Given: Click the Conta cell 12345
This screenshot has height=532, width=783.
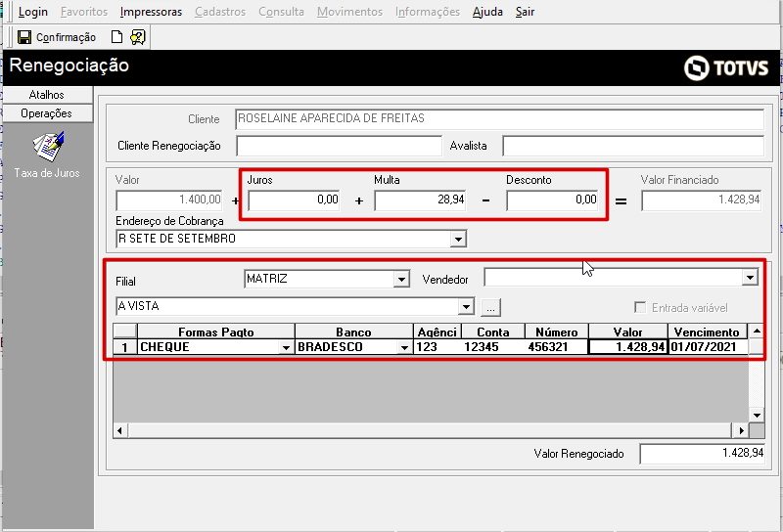Looking at the screenshot, I should click(493, 347).
